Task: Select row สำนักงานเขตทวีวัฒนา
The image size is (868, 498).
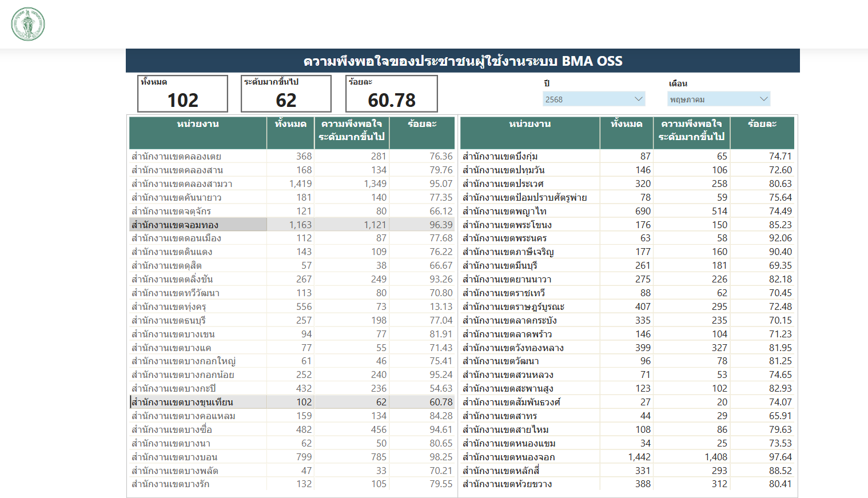Action: coord(292,293)
